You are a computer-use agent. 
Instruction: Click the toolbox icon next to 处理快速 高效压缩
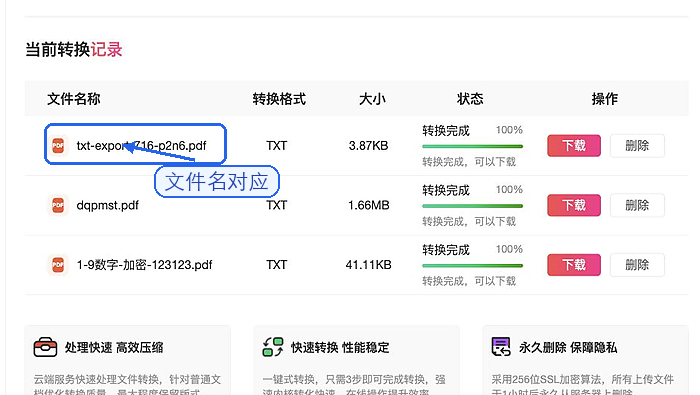[46, 347]
